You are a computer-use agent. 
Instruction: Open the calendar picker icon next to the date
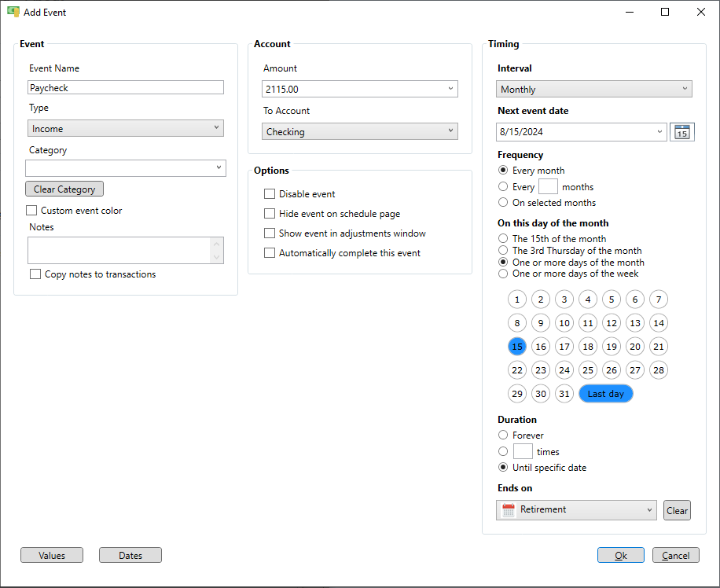pyautogui.click(x=682, y=132)
